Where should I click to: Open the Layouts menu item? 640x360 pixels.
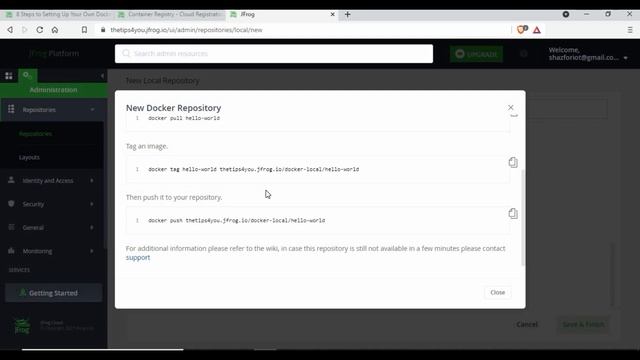(x=29, y=157)
